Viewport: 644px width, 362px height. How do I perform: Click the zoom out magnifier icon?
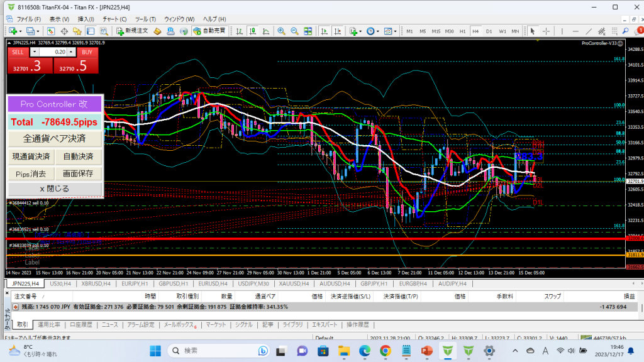(x=294, y=31)
